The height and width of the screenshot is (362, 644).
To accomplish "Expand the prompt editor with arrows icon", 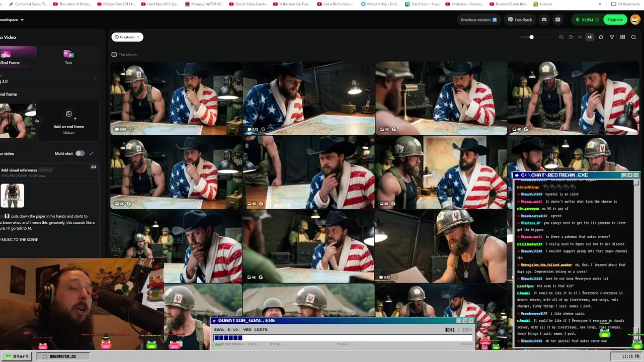I will 92,153.
